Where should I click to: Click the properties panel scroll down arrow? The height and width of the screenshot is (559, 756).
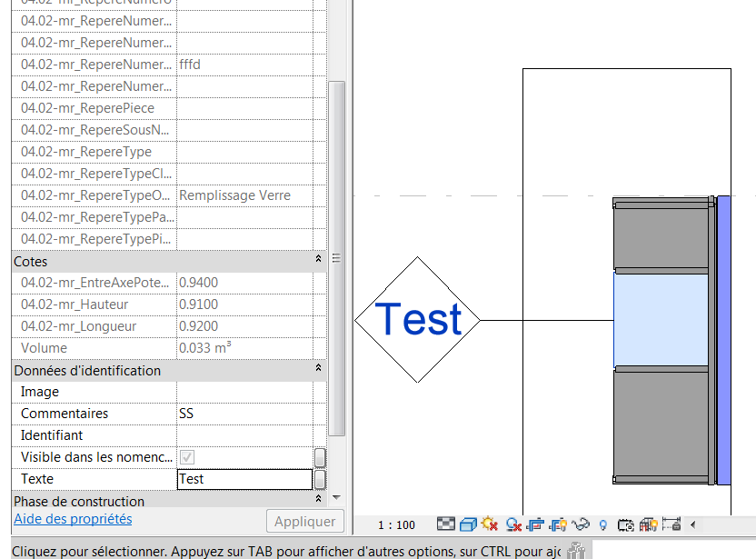click(x=337, y=498)
